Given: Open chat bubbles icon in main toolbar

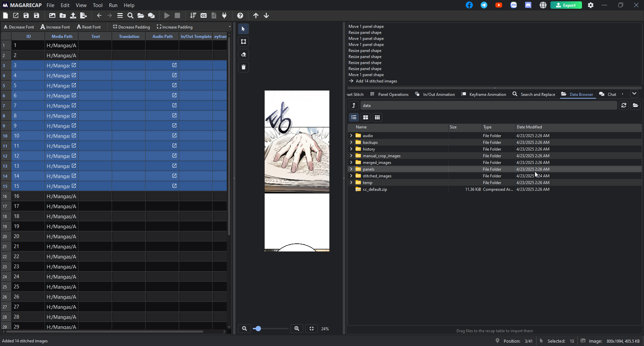Looking at the screenshot, I should point(151,15).
